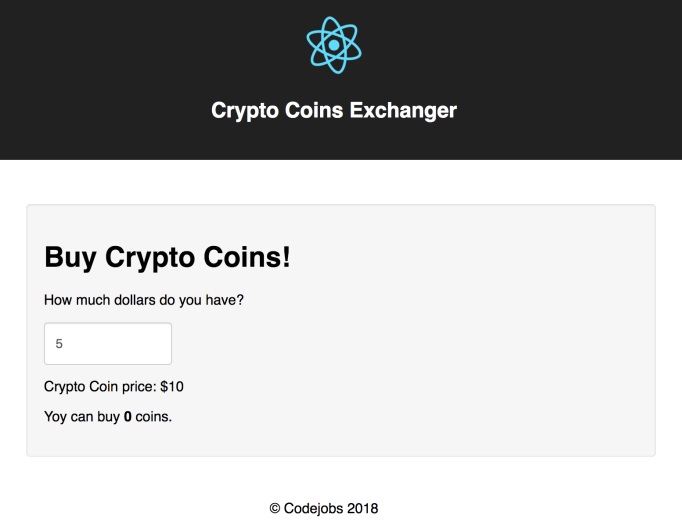Click the Crypto Coin price text
Viewport: 682px width, 530px height.
[101, 386]
